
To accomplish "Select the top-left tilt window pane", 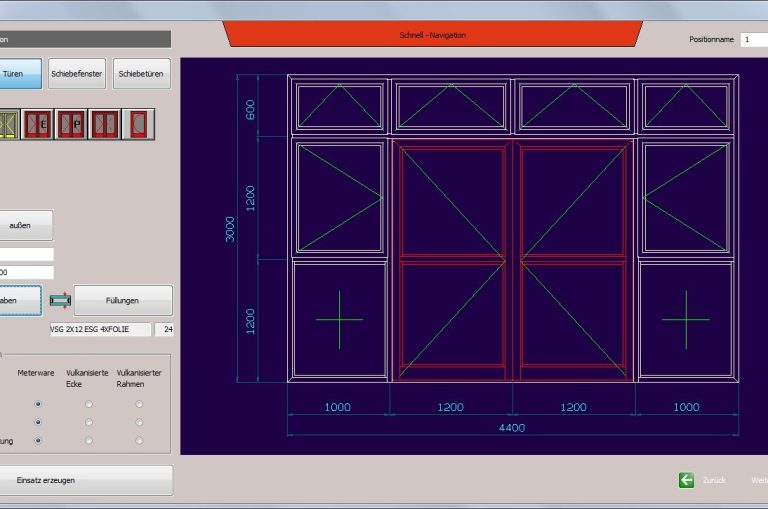I will [339, 105].
